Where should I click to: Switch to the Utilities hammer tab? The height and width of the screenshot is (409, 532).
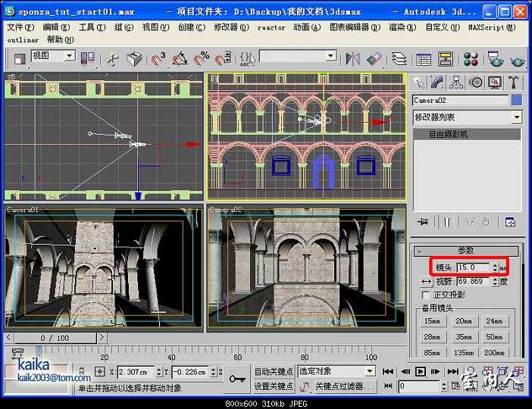(514, 83)
